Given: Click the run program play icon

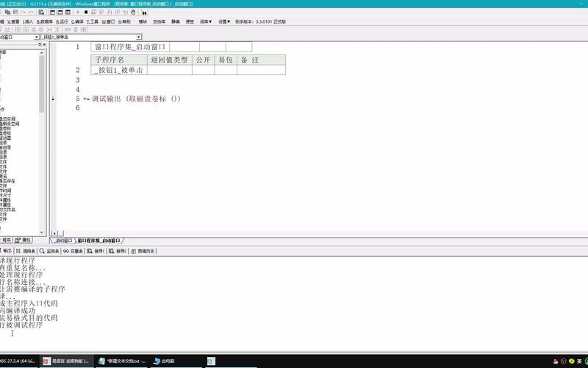Looking at the screenshot, I should [x=78, y=13].
